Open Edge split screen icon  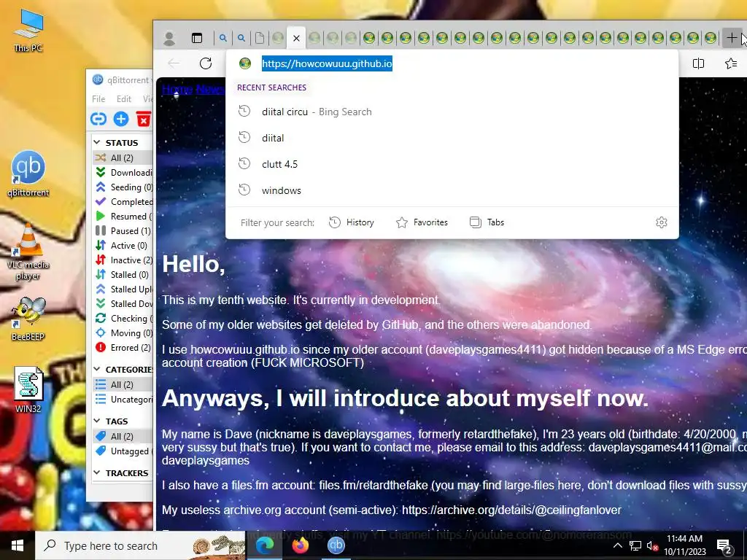[x=698, y=63]
